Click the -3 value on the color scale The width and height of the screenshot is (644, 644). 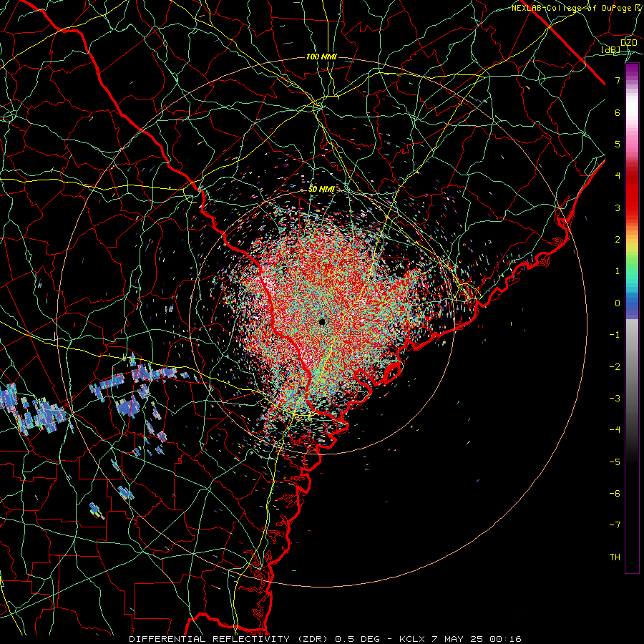[x=615, y=398]
